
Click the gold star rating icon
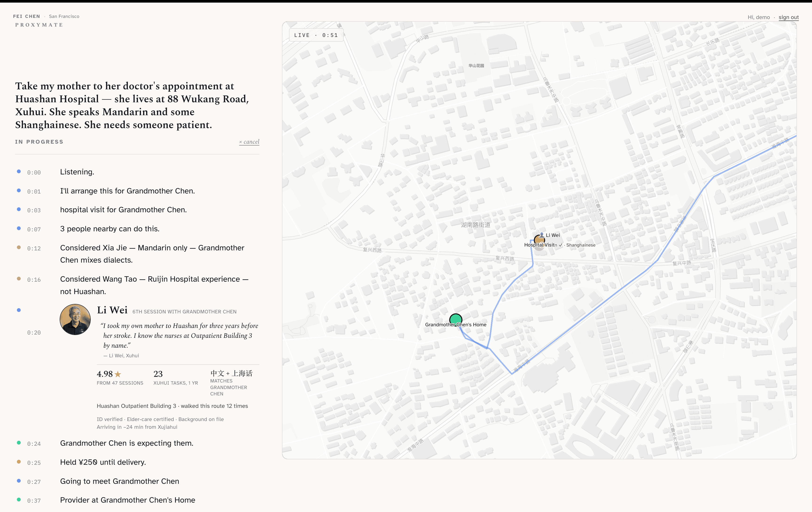(118, 374)
